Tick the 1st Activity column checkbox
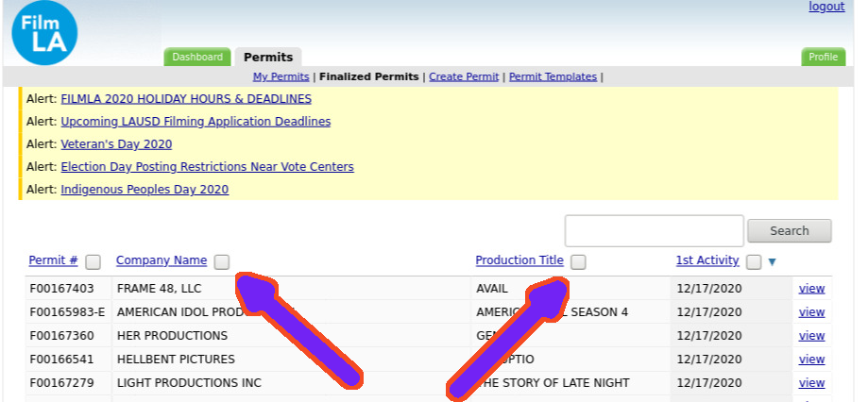Image resolution: width=868 pixels, height=402 pixels. 754,262
